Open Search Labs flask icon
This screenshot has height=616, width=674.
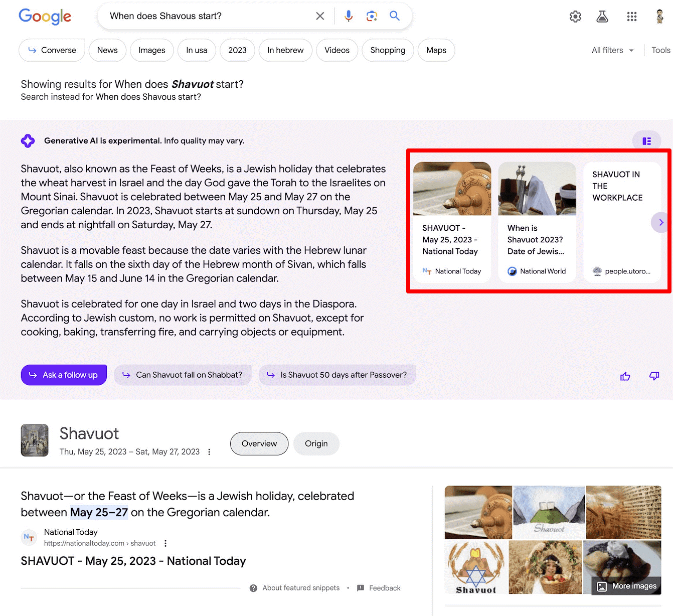pos(602,17)
